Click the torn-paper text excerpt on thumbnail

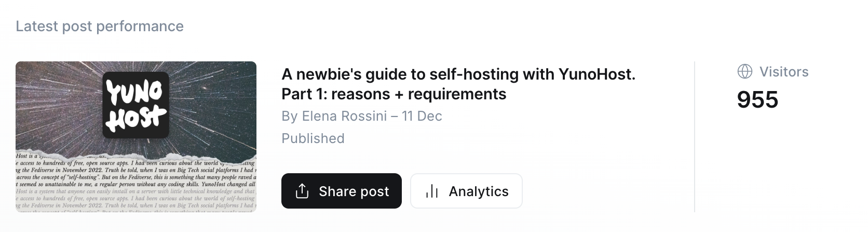click(135, 185)
